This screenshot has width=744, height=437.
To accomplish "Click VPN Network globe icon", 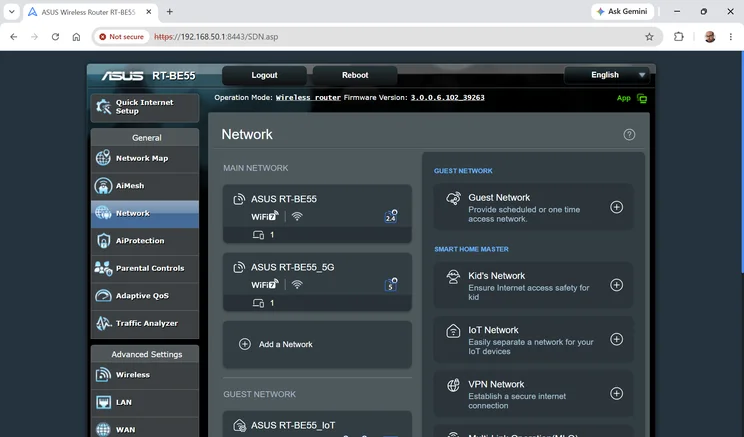I will click(x=453, y=385).
